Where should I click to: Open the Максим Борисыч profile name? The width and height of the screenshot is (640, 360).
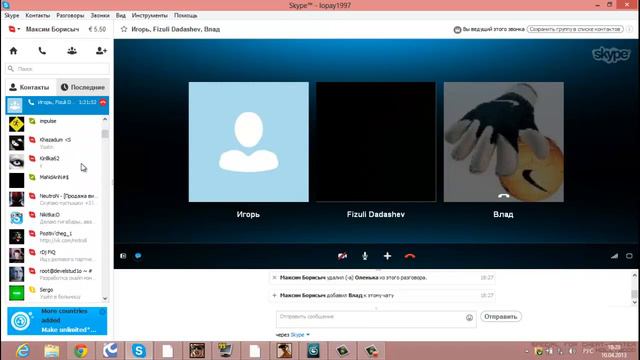pyautogui.click(x=52, y=29)
